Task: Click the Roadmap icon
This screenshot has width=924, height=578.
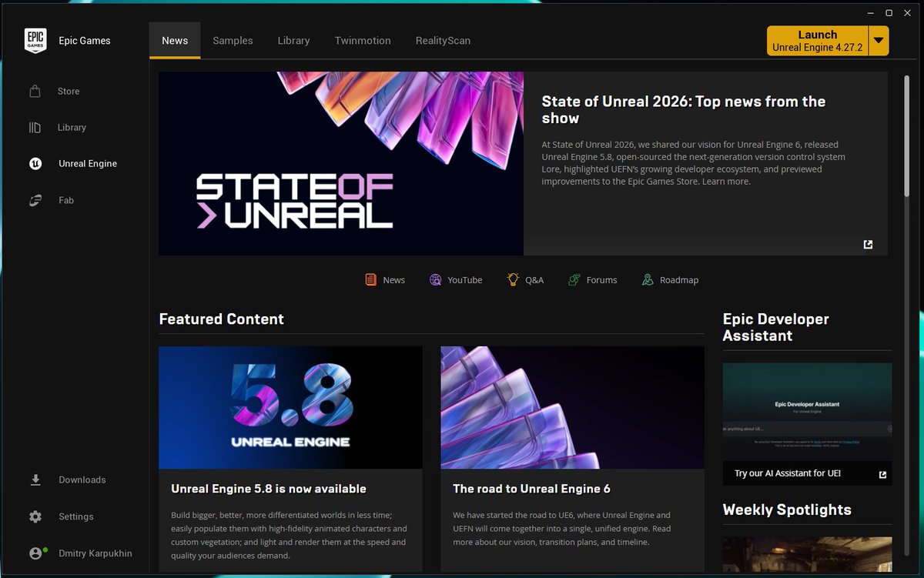Action: (648, 279)
